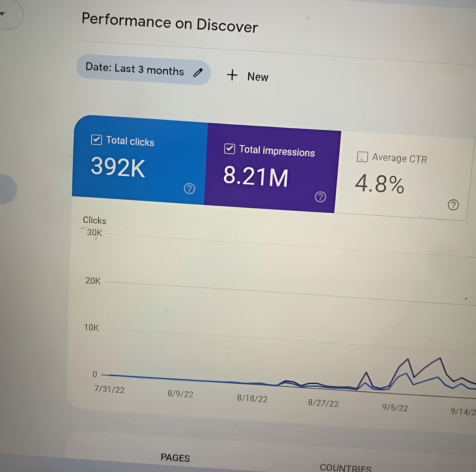Click the pencil edit icon in date filter
The image size is (476, 472).
tap(198, 73)
